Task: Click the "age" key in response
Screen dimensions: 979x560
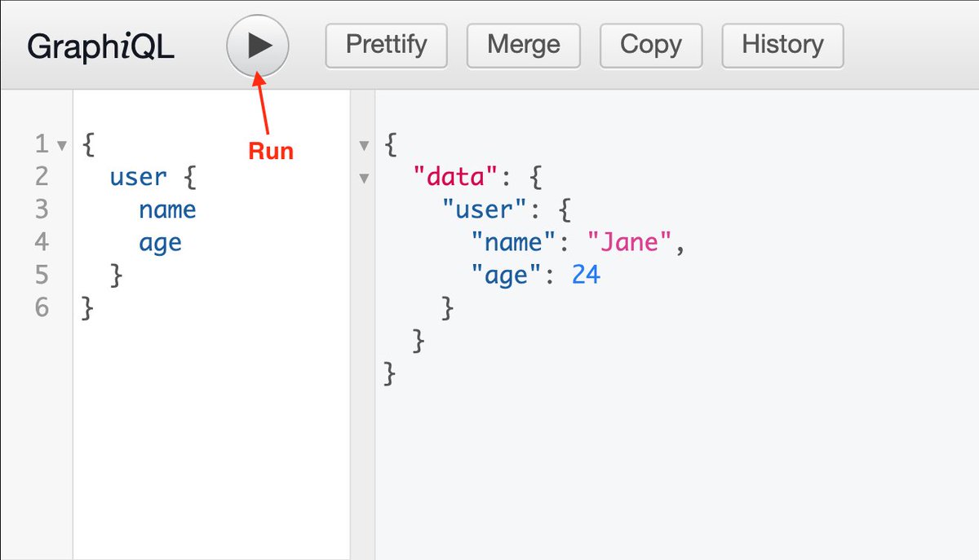Action: [507, 275]
